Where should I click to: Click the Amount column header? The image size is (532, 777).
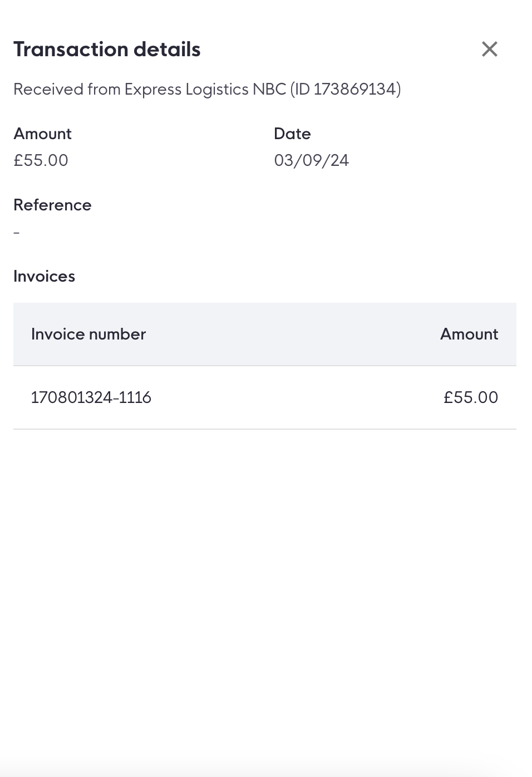tap(469, 334)
